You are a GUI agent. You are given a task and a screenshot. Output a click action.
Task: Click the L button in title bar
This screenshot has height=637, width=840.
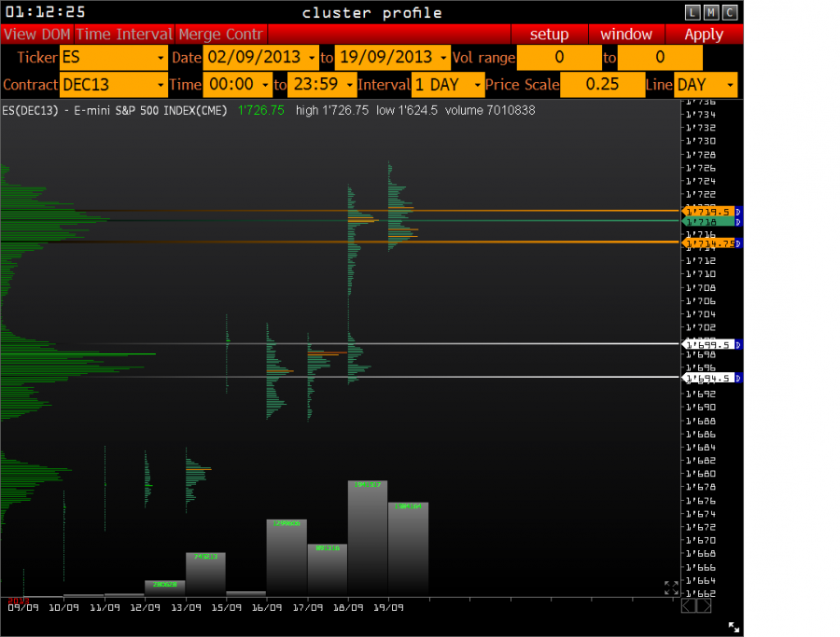pyautogui.click(x=692, y=12)
